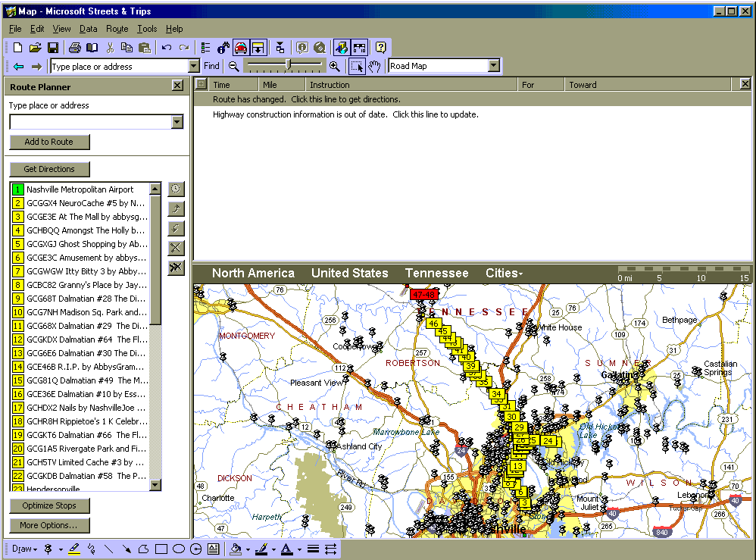
Task: Open the Data menu
Action: click(x=88, y=29)
